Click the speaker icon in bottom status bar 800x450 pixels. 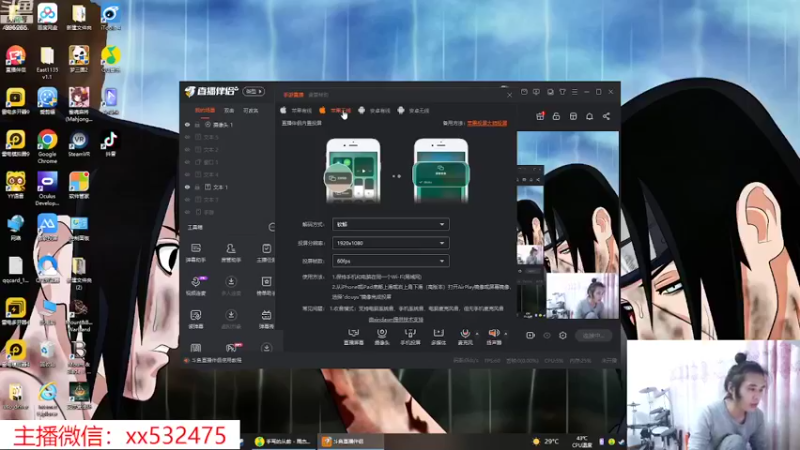[187, 360]
